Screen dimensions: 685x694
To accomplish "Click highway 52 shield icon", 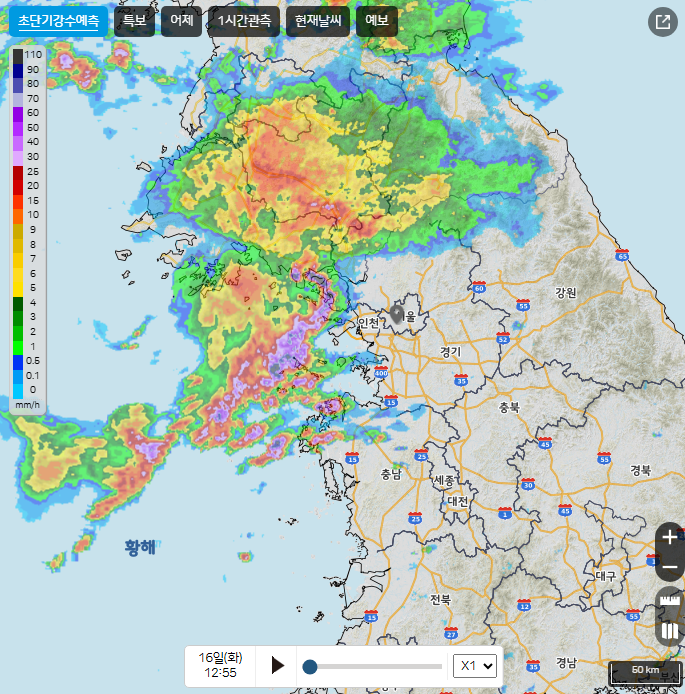I will click(x=503, y=338).
